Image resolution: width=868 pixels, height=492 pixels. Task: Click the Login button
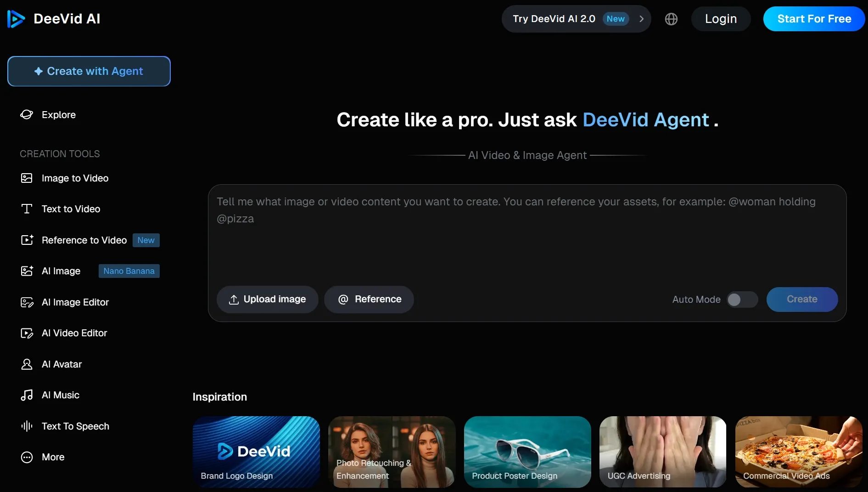coord(721,19)
